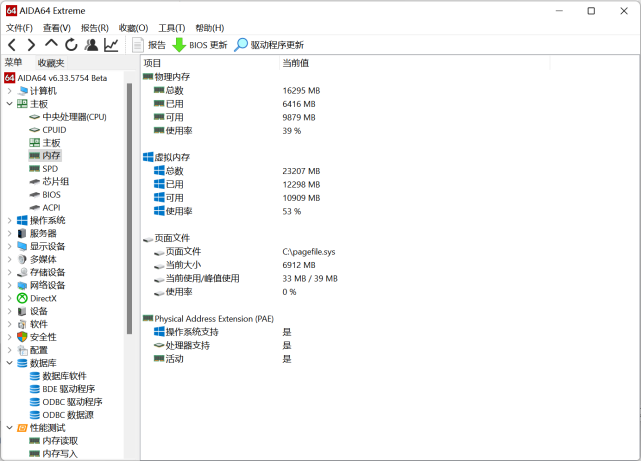Select the Physical Address Extension (PAE) header
Viewport: 641px width, 461px height.
[214, 318]
